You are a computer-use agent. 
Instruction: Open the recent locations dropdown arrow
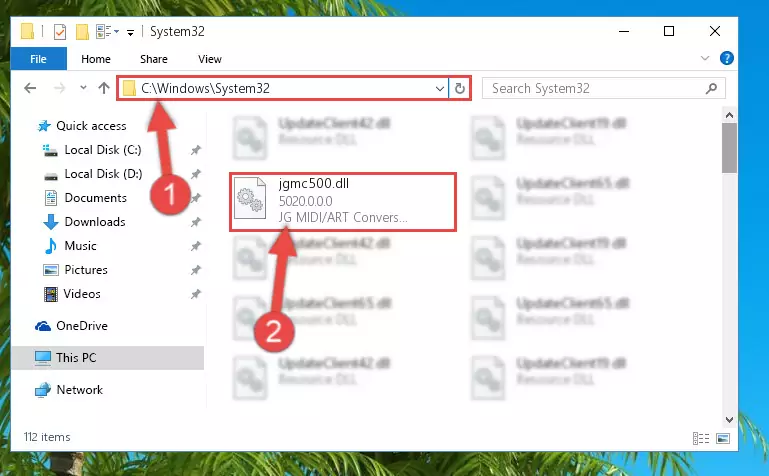pos(83,88)
